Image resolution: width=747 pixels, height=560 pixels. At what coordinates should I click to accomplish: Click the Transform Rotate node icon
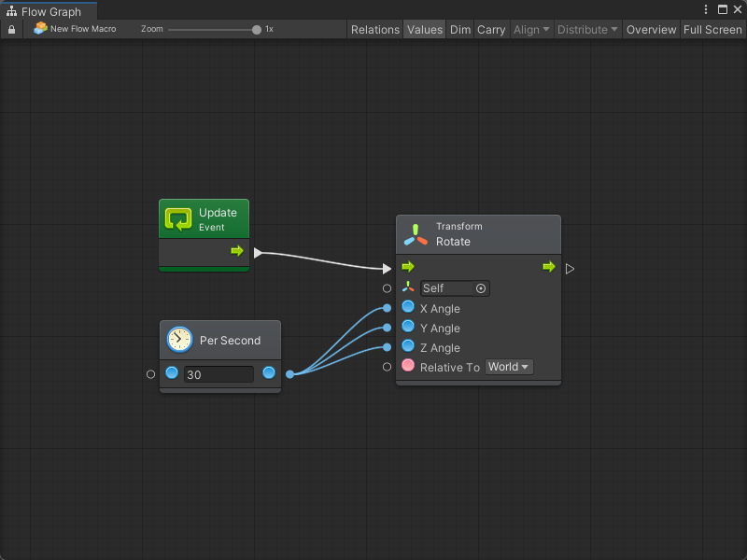[416, 234]
